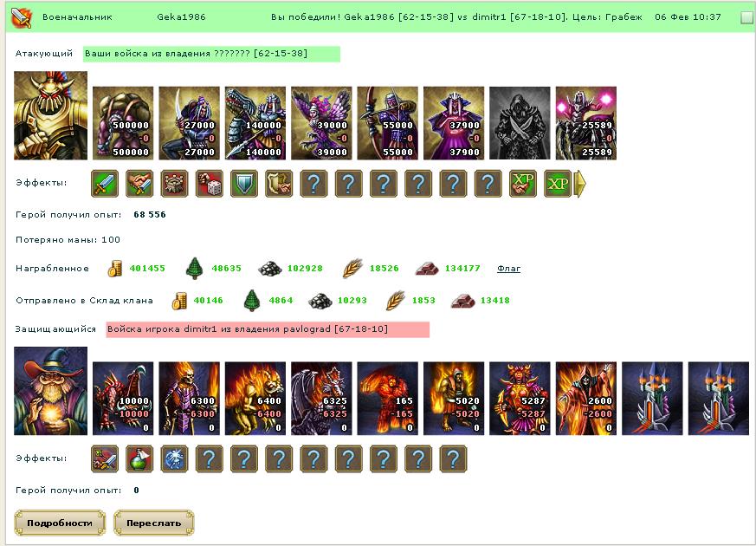Select the dice effect icon
Viewport: 756px width, 546px height.
click(210, 184)
